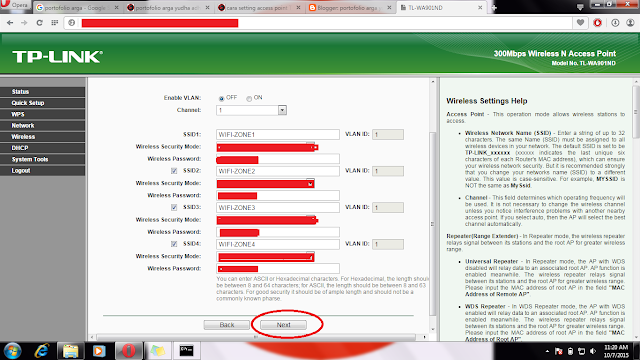The height and width of the screenshot is (360, 640).
Task: Click the volume speaker tray icon
Action: pyautogui.click(x=593, y=351)
